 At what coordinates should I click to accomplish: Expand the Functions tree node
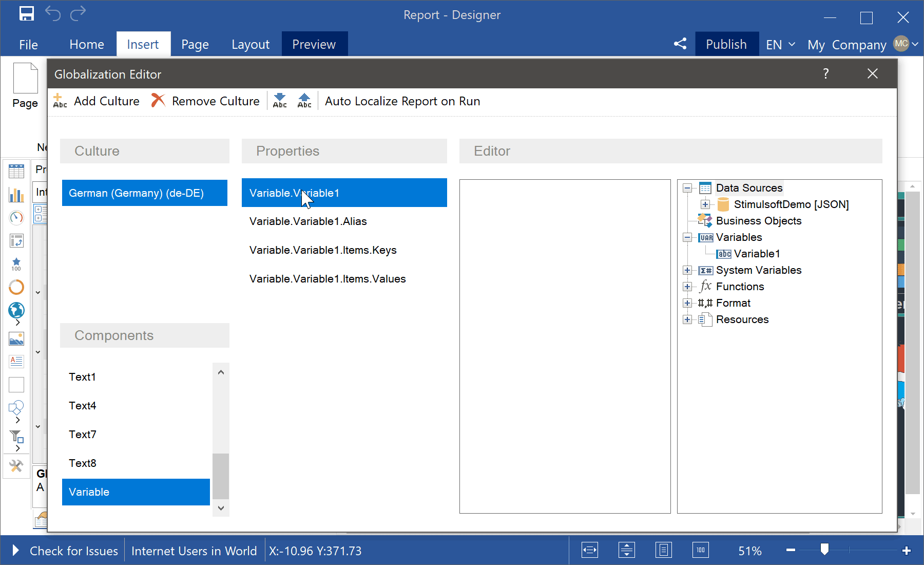pyautogui.click(x=687, y=287)
